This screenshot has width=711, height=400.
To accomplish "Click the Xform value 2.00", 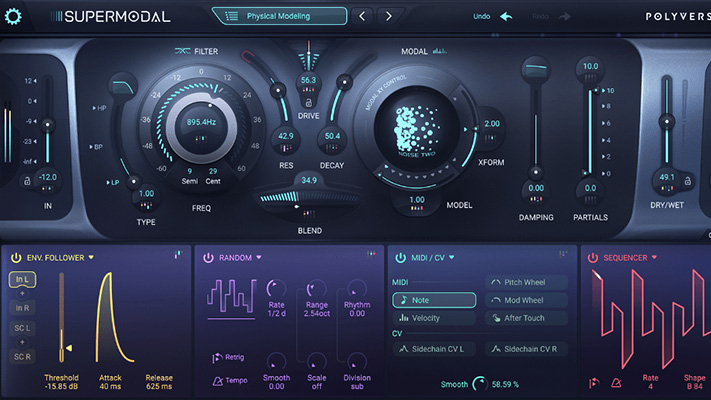I will coord(492,123).
